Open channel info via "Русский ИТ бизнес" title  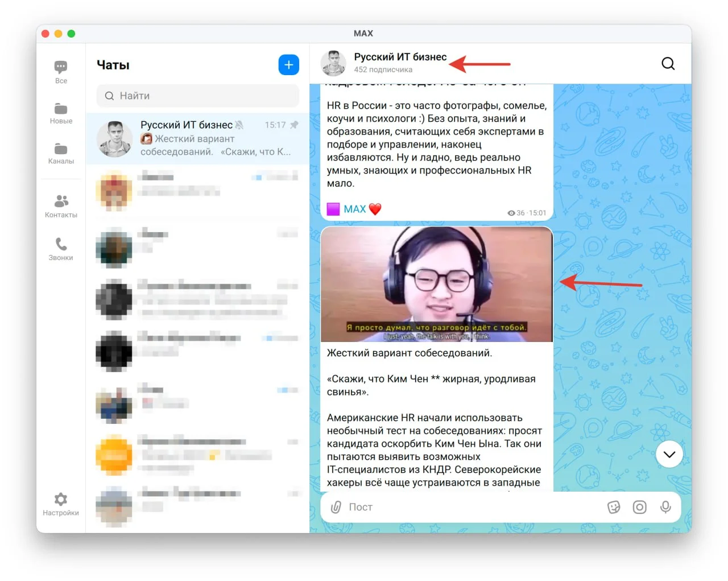coord(400,57)
